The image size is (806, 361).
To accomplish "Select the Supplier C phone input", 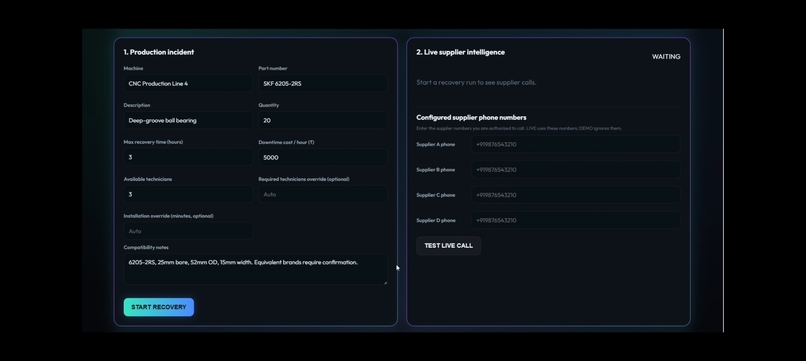I will (x=576, y=195).
